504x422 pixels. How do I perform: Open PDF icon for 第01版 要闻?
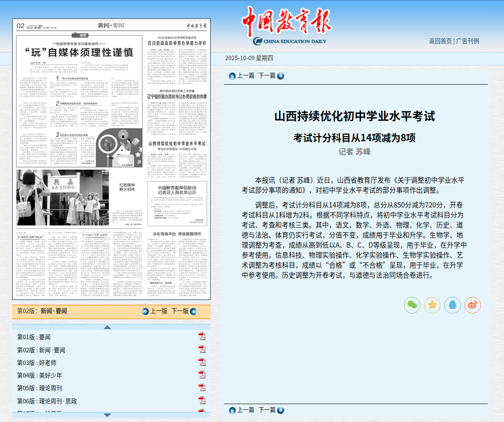[202, 337]
